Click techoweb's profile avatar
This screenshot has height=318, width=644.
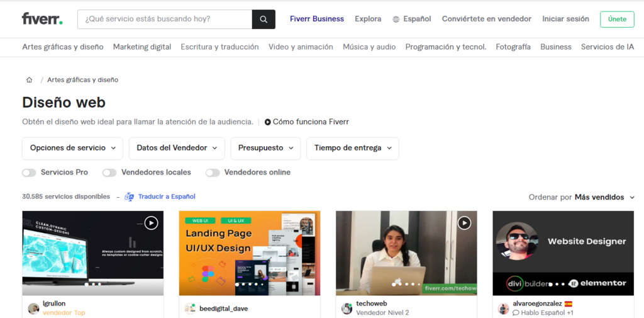(x=347, y=309)
